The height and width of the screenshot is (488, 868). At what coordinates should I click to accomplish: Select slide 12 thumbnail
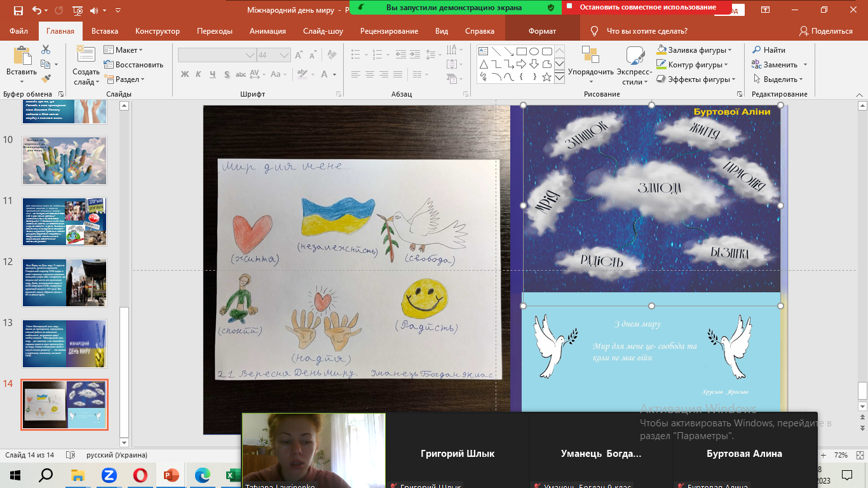[65, 283]
